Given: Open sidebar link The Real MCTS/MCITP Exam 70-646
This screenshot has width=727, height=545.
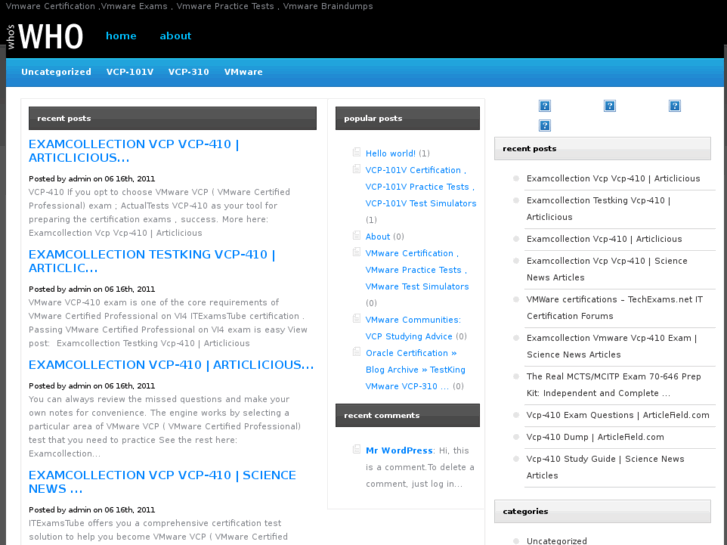Looking at the screenshot, I should tap(613, 385).
